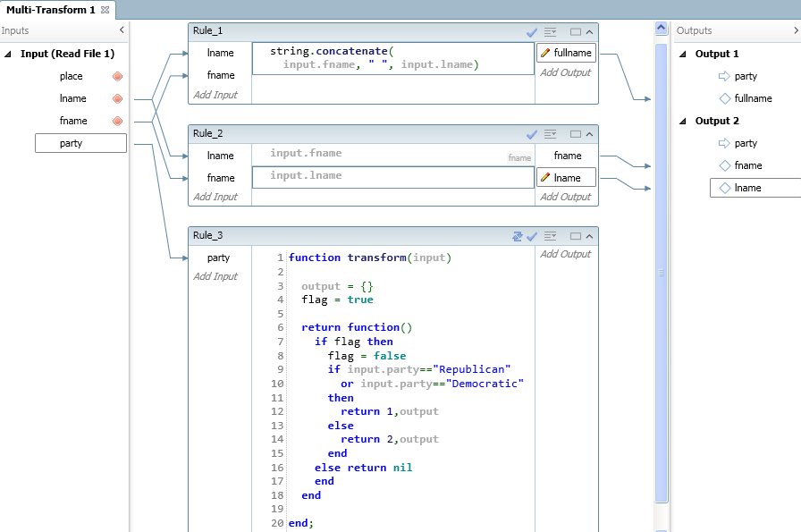
Task: Click the validate checkmark icon on Rule_1
Action: (532, 32)
